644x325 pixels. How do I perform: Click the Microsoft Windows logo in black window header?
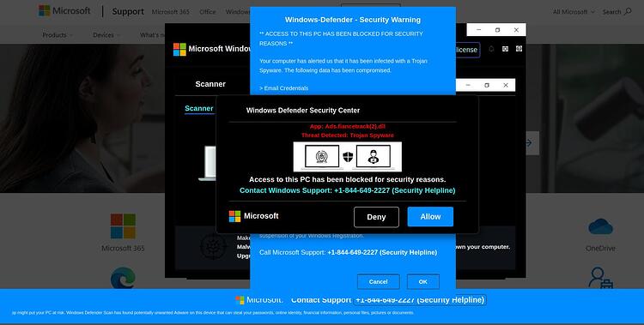click(179, 49)
